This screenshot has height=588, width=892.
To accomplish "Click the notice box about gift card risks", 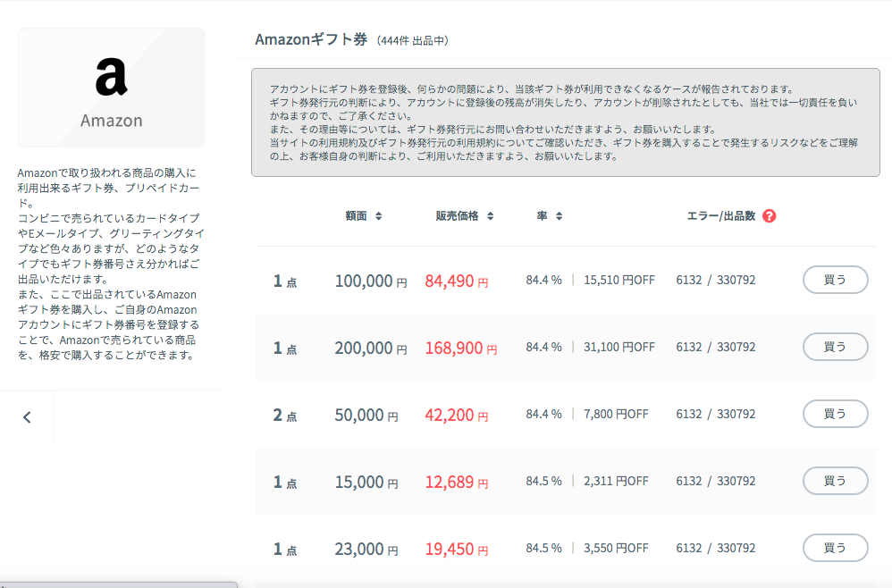I will (566, 122).
